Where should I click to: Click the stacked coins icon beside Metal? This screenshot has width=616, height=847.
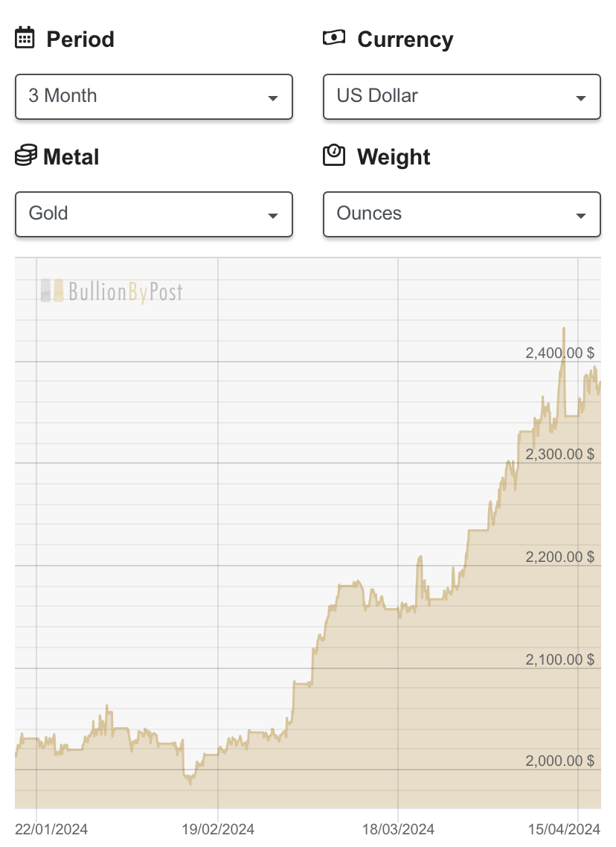click(26, 155)
